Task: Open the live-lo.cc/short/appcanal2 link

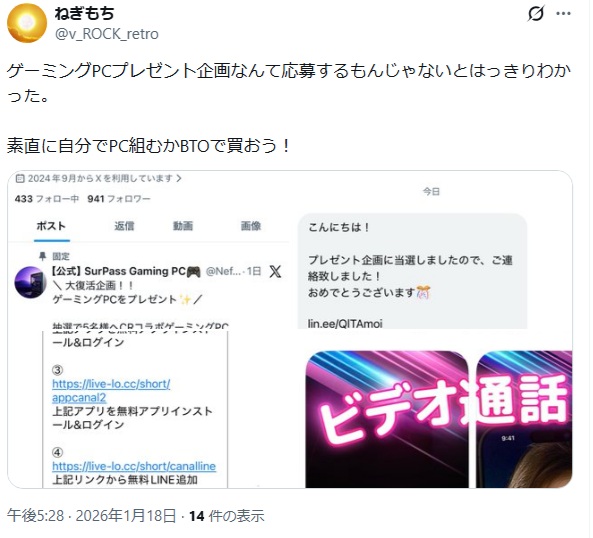Action: tap(111, 391)
